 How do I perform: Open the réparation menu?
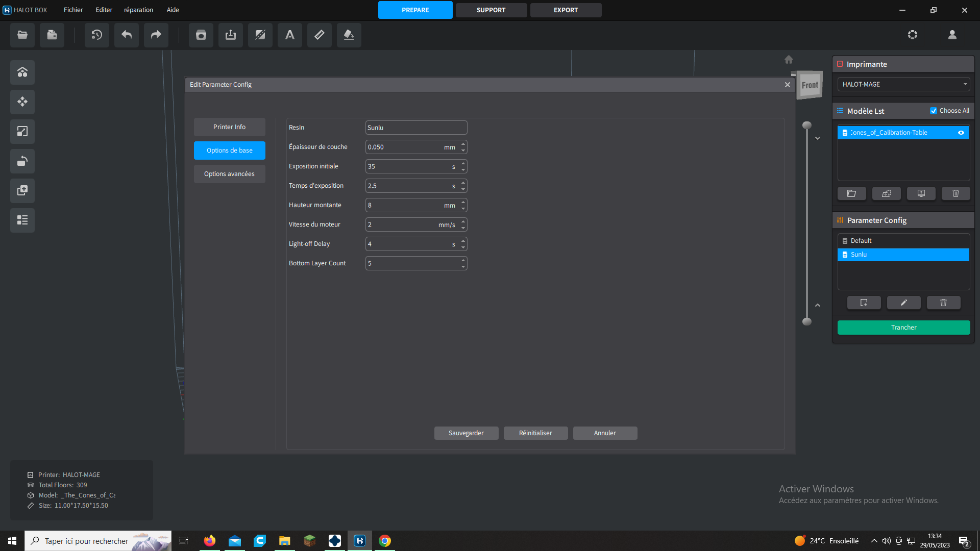pos(138,10)
